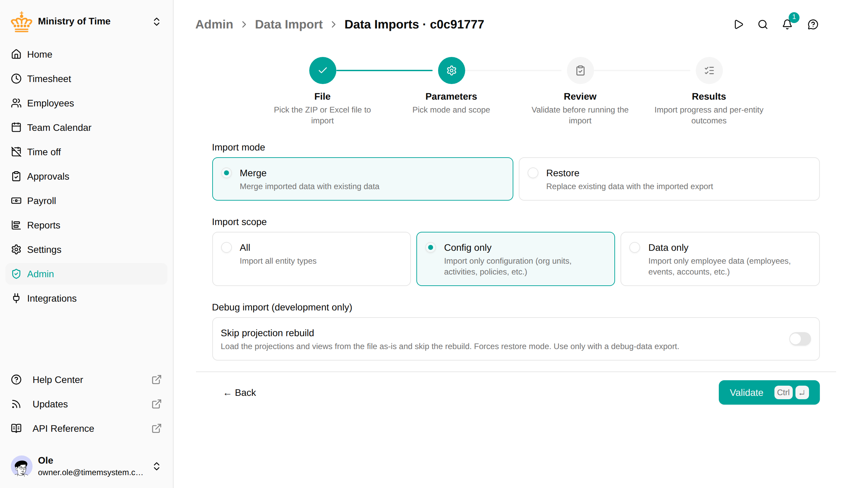The height and width of the screenshot is (488, 868).
Task: Open Employees in the sidebar
Action: [86, 103]
